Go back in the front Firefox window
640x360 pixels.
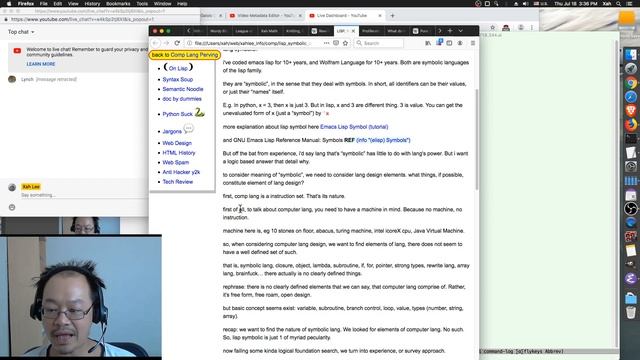coord(156,43)
